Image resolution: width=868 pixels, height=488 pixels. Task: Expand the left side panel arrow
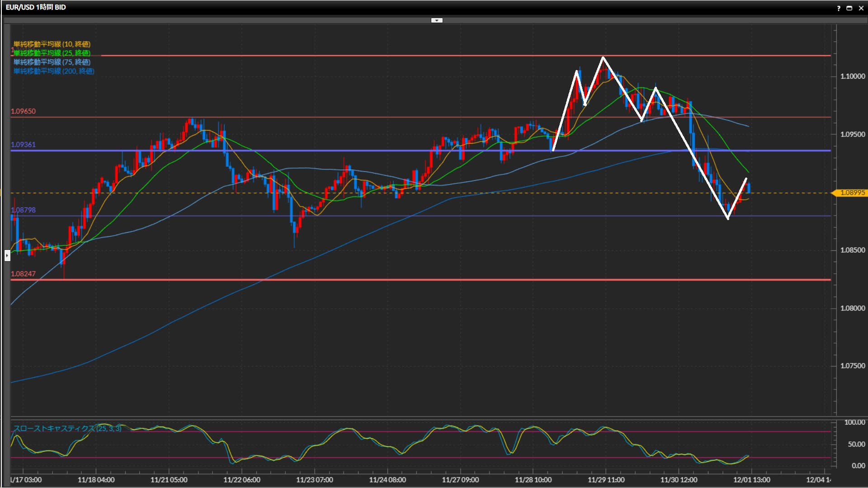point(7,256)
